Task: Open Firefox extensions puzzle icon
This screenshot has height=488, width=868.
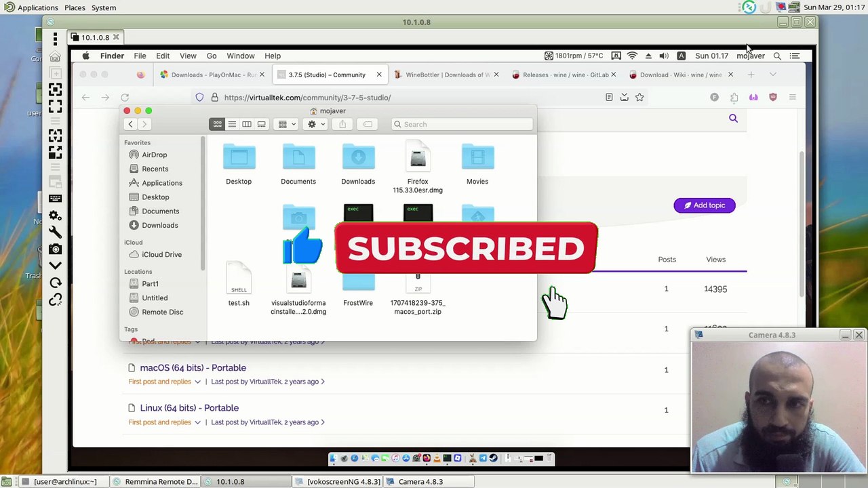Action: [x=734, y=98]
